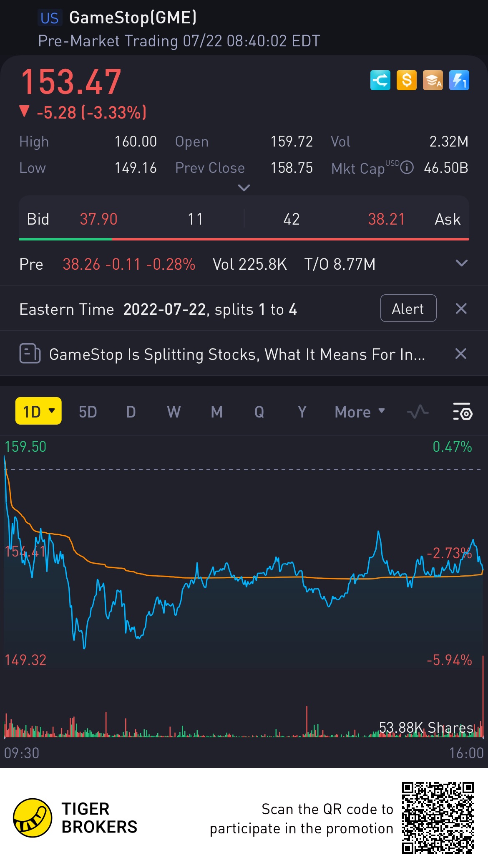Tap the last price 153.47

tap(71, 82)
